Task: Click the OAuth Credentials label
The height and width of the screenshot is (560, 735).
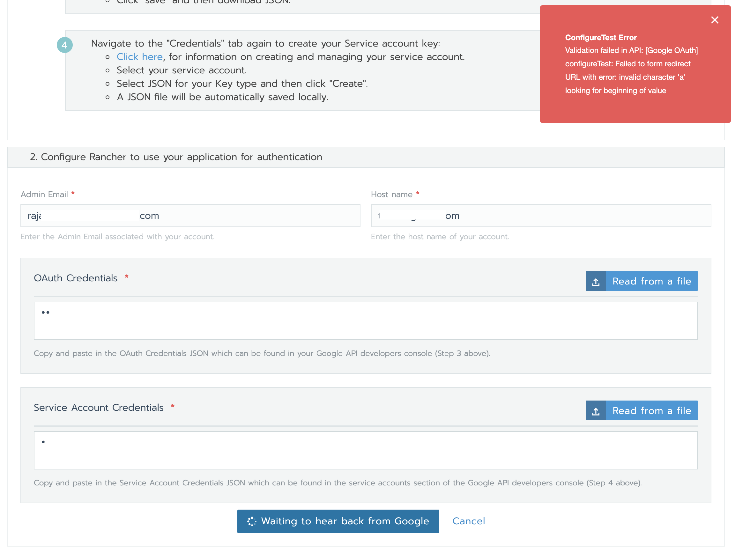Action: [x=76, y=278]
